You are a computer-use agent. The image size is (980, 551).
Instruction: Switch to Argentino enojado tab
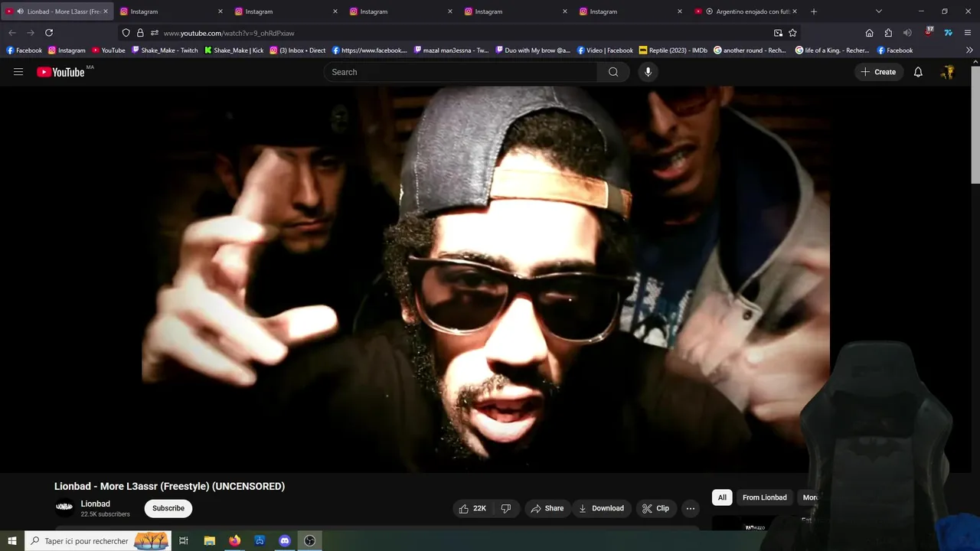point(746,11)
